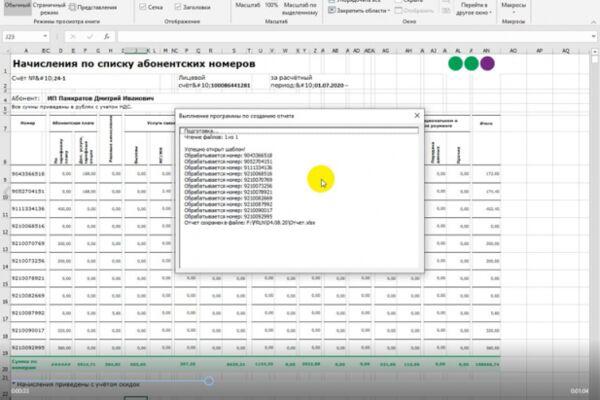Click the Name Box showing J23

(x=21, y=36)
